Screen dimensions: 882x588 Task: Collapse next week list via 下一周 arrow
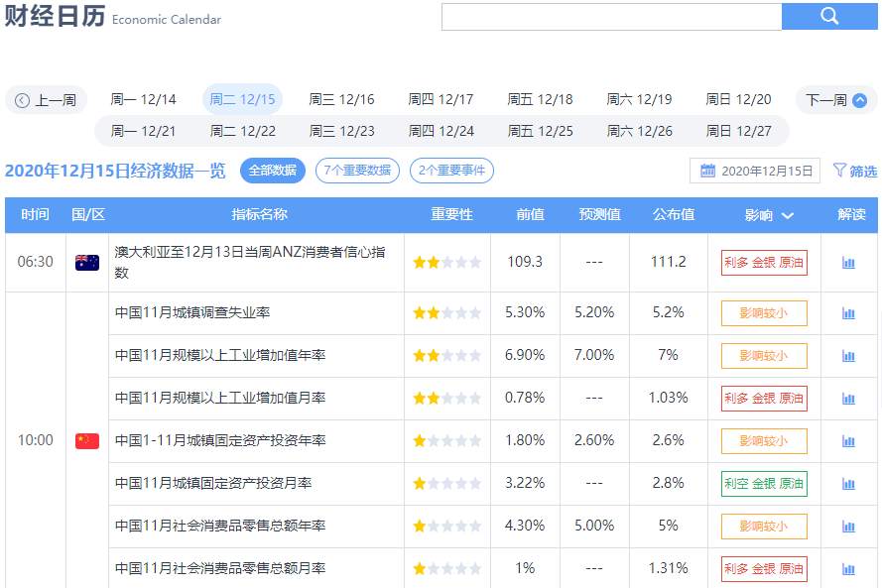[x=859, y=100]
